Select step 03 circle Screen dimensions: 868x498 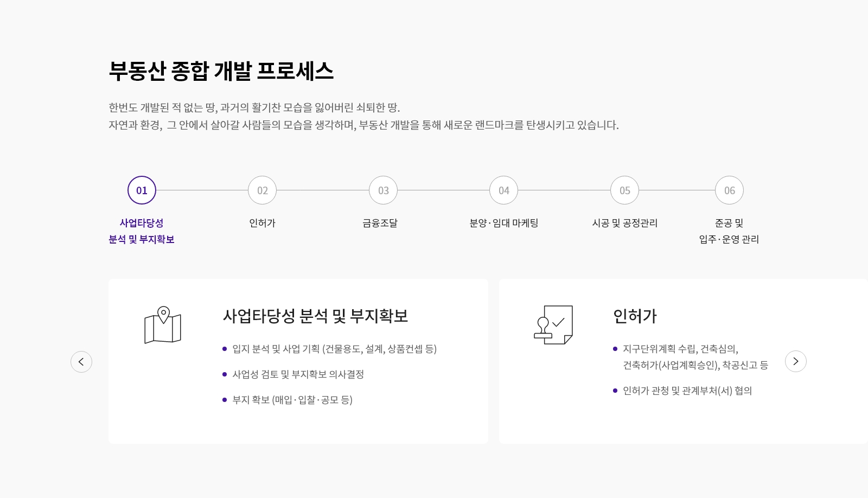(x=384, y=190)
